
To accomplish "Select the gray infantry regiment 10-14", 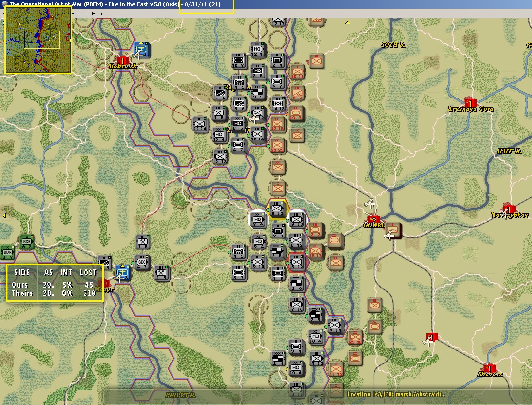I will tap(258, 135).
